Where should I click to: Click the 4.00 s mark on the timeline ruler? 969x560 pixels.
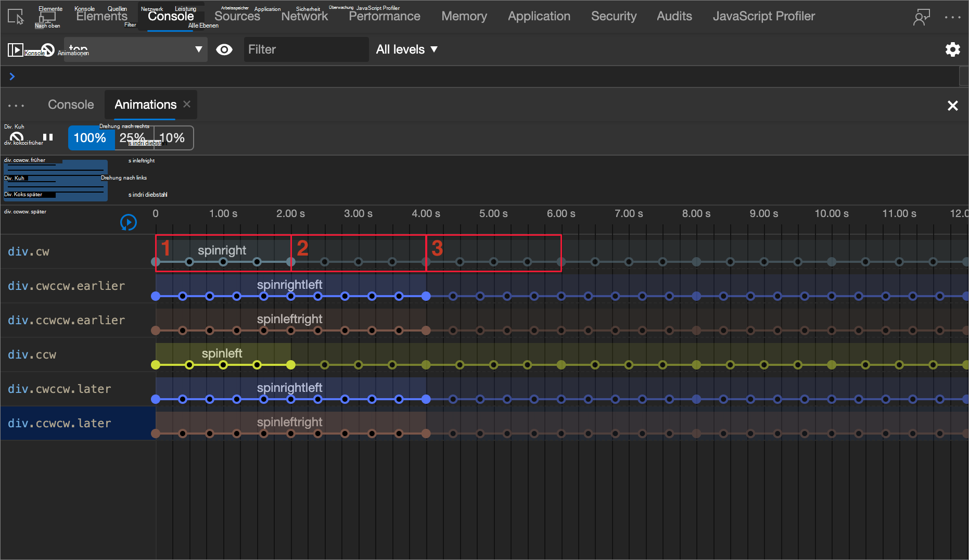coord(426,213)
